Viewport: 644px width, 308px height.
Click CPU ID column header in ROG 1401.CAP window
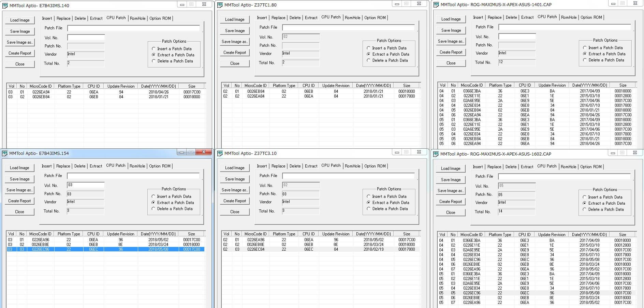pos(525,85)
